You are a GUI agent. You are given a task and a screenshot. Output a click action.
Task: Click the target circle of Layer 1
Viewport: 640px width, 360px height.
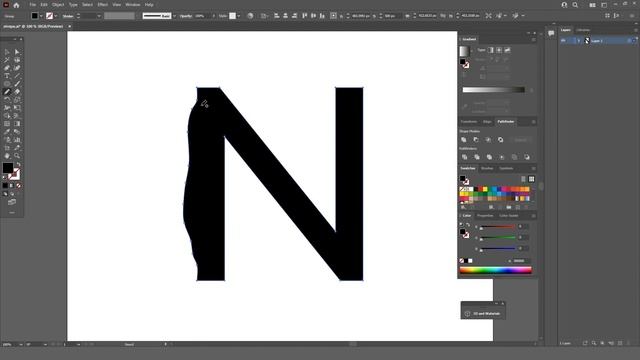[629, 41]
